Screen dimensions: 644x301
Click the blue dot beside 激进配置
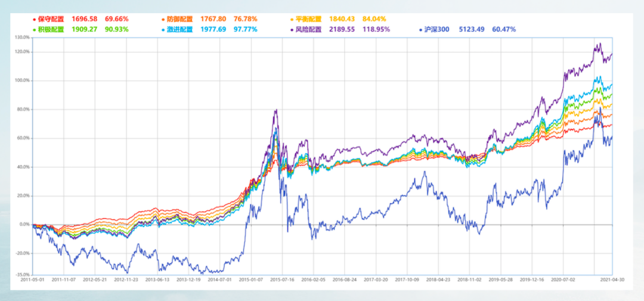pyautogui.click(x=163, y=29)
